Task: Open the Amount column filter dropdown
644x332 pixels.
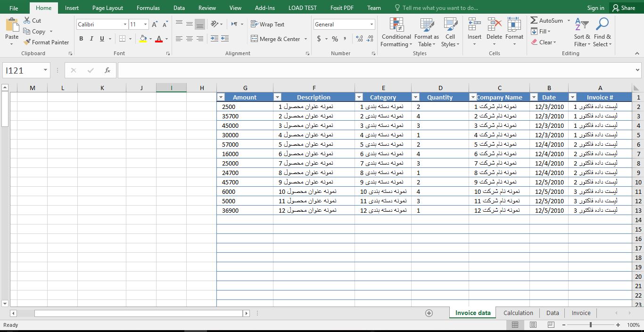Action: coord(221,97)
